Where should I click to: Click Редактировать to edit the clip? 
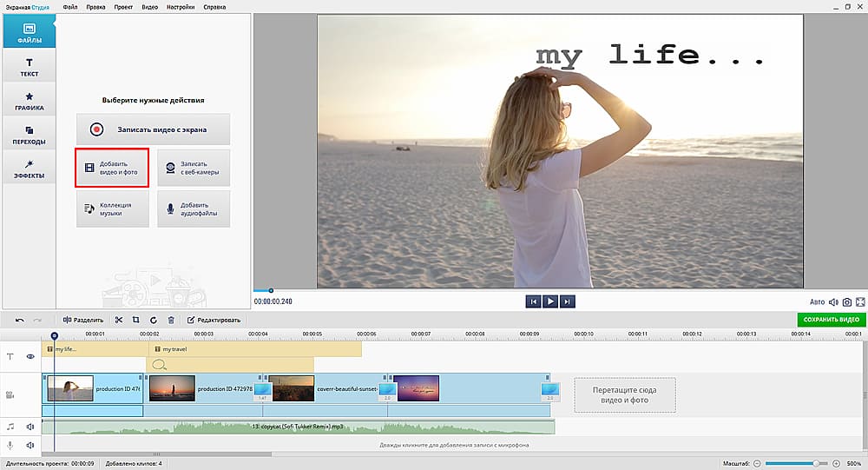(x=214, y=320)
